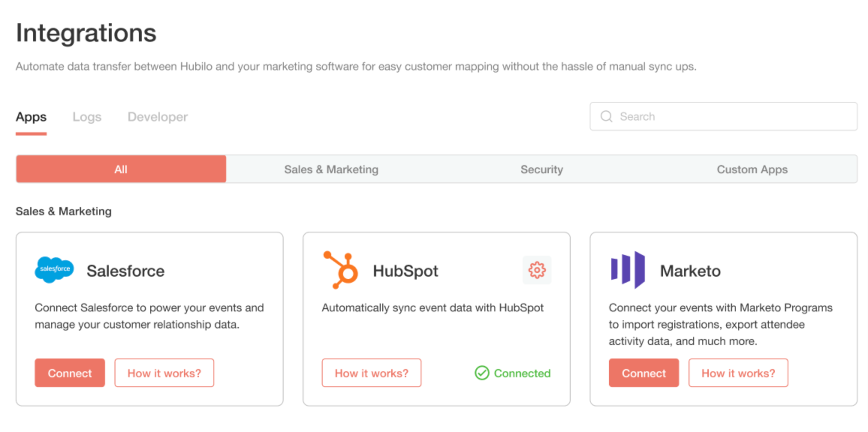Screen dimensions: 868x432
Task: Switch to the Apps tab
Action: click(31, 117)
